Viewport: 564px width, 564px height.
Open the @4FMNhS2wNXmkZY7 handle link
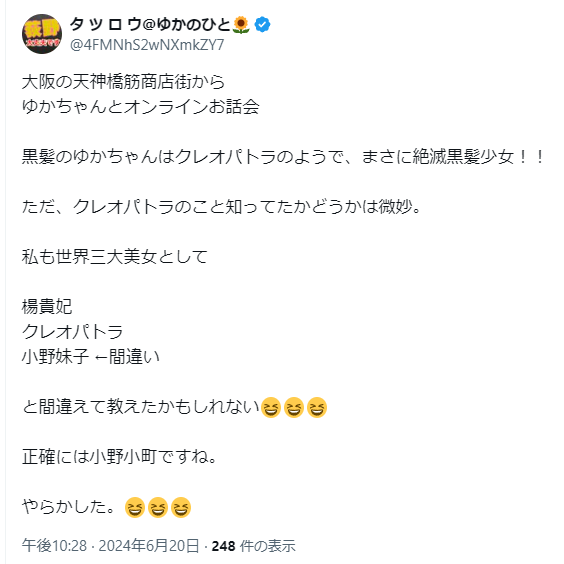click(x=147, y=45)
